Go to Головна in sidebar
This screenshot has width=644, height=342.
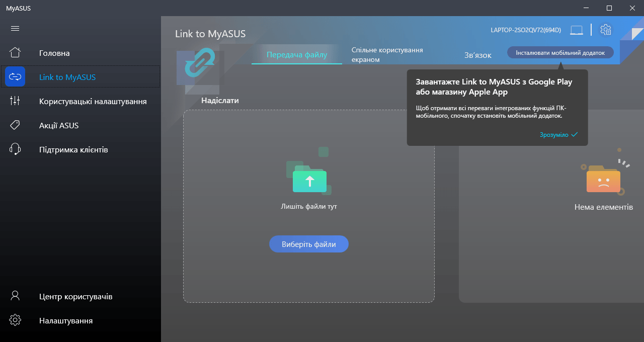[x=80, y=53]
